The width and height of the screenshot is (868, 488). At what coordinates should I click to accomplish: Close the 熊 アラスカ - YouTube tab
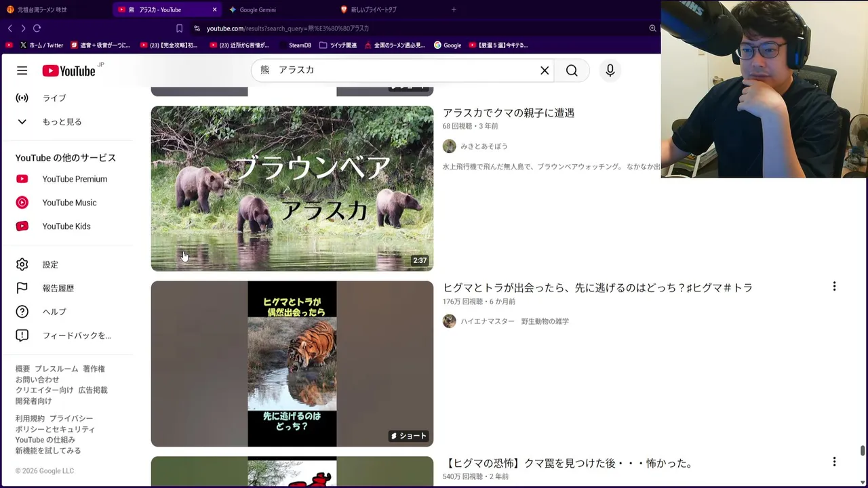(215, 9)
